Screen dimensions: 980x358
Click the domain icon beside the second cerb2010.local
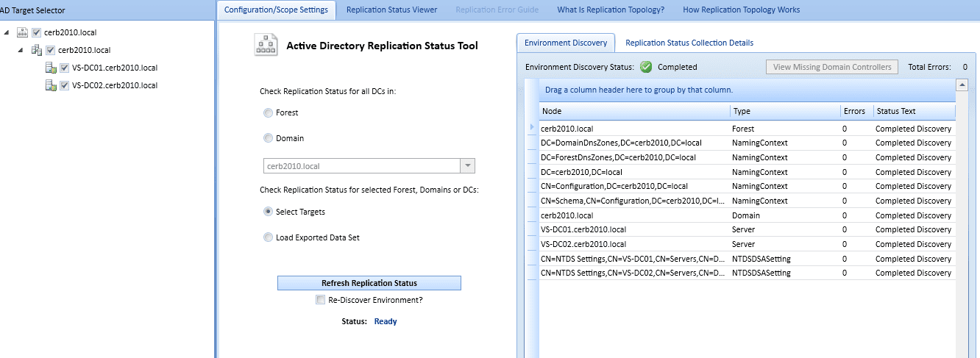click(x=36, y=50)
